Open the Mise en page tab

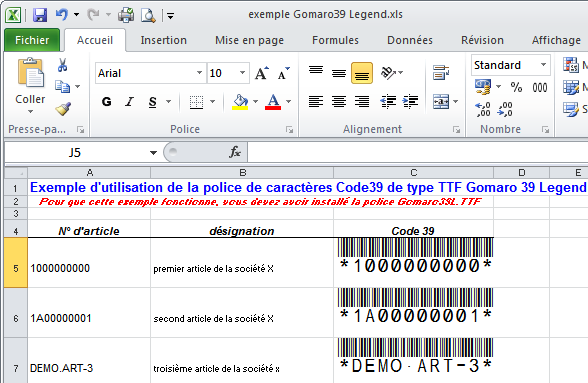click(x=249, y=40)
